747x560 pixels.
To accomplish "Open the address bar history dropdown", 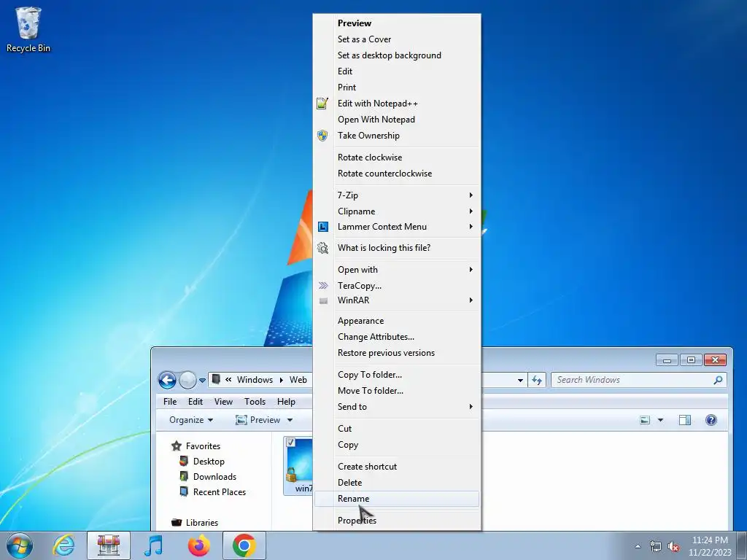I will [520, 380].
